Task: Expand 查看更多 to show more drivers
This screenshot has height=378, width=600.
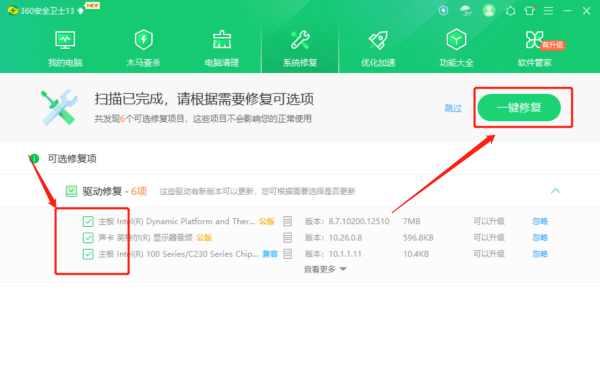Action: pos(325,269)
